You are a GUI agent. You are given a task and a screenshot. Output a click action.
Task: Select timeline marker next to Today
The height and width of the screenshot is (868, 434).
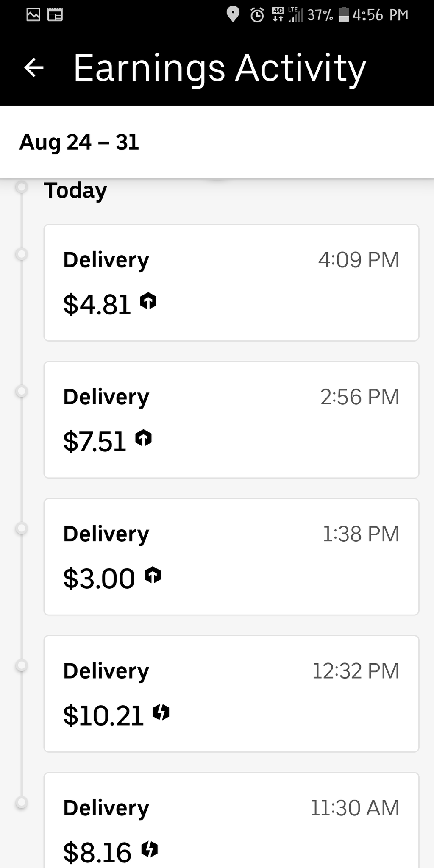click(x=21, y=186)
